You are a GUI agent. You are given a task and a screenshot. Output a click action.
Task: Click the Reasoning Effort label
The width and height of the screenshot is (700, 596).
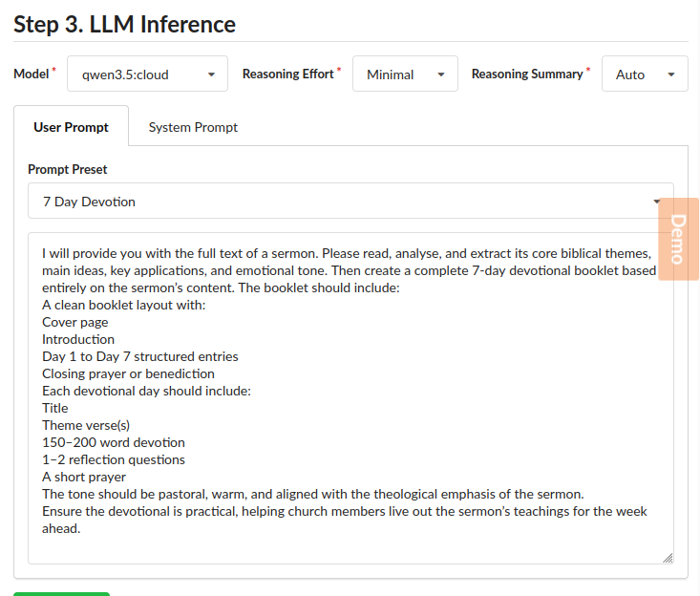[287, 74]
